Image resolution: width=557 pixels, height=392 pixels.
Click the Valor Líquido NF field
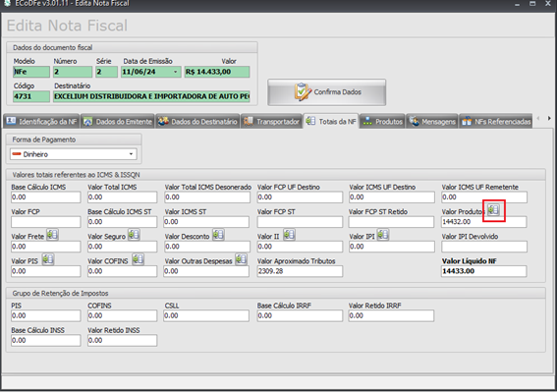pos(484,271)
